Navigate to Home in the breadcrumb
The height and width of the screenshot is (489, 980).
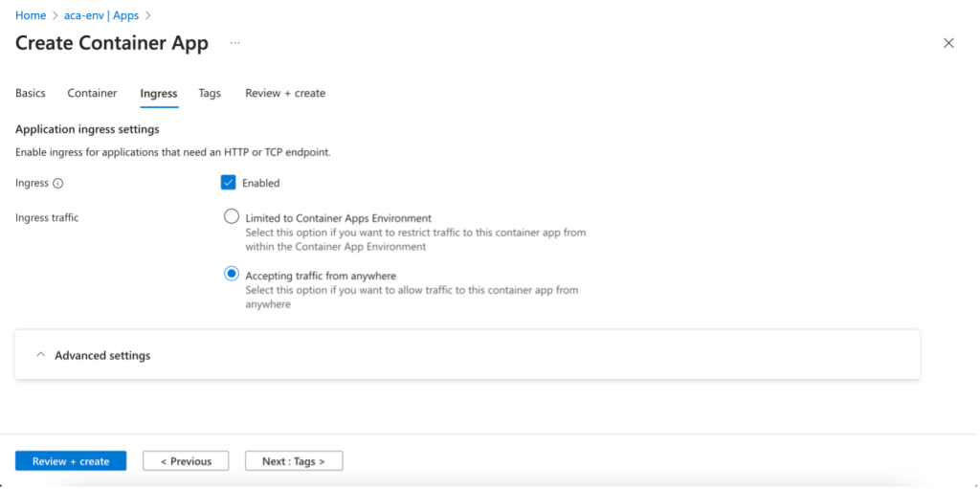pyautogui.click(x=31, y=15)
